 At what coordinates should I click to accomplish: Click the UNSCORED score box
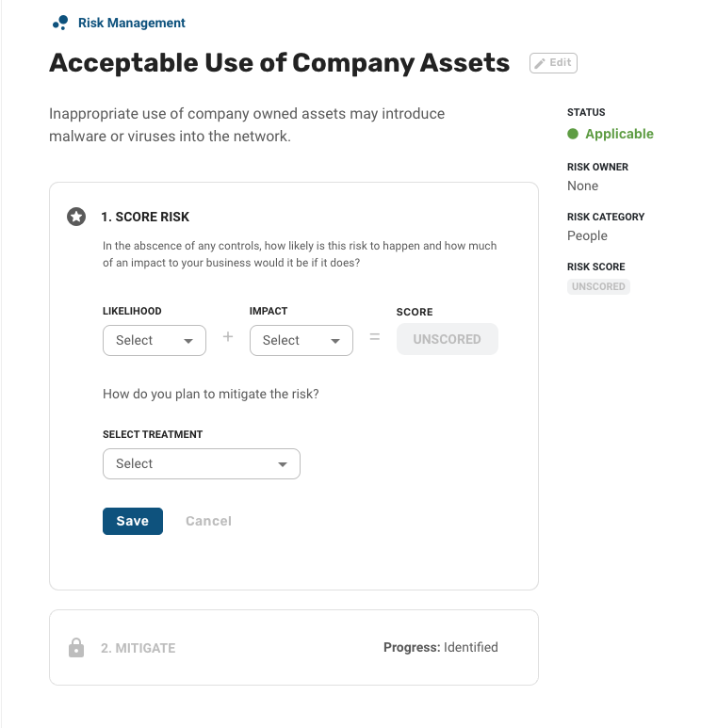pos(448,339)
